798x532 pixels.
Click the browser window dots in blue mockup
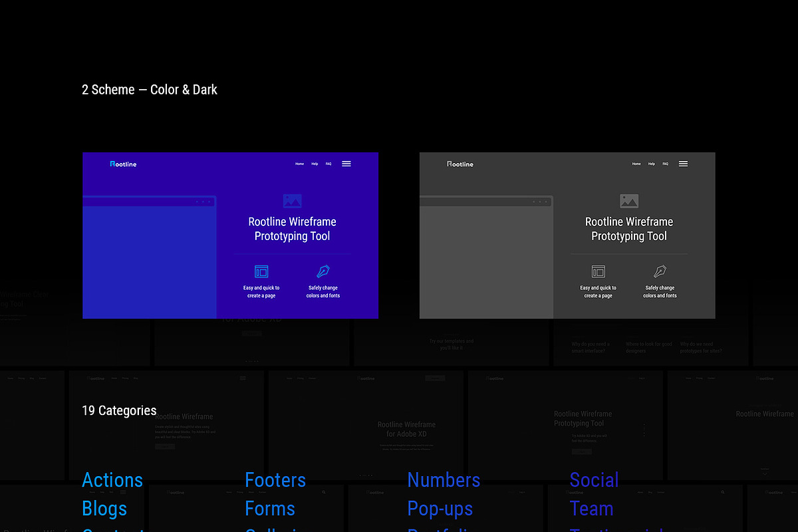[203, 201]
